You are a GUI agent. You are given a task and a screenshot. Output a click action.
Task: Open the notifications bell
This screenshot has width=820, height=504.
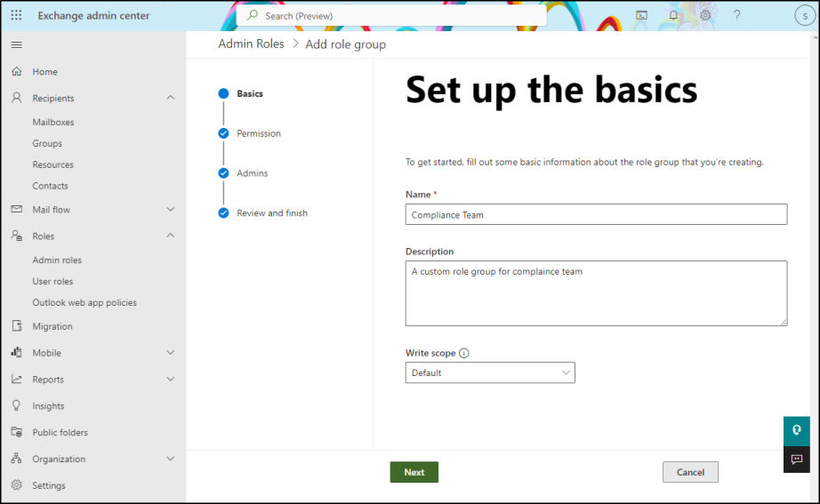(673, 15)
